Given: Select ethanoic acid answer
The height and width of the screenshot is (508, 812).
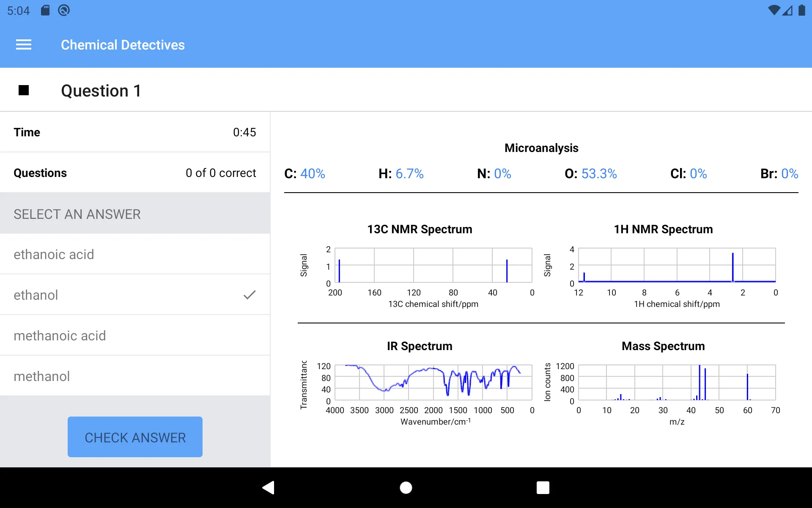Looking at the screenshot, I should click(x=135, y=254).
